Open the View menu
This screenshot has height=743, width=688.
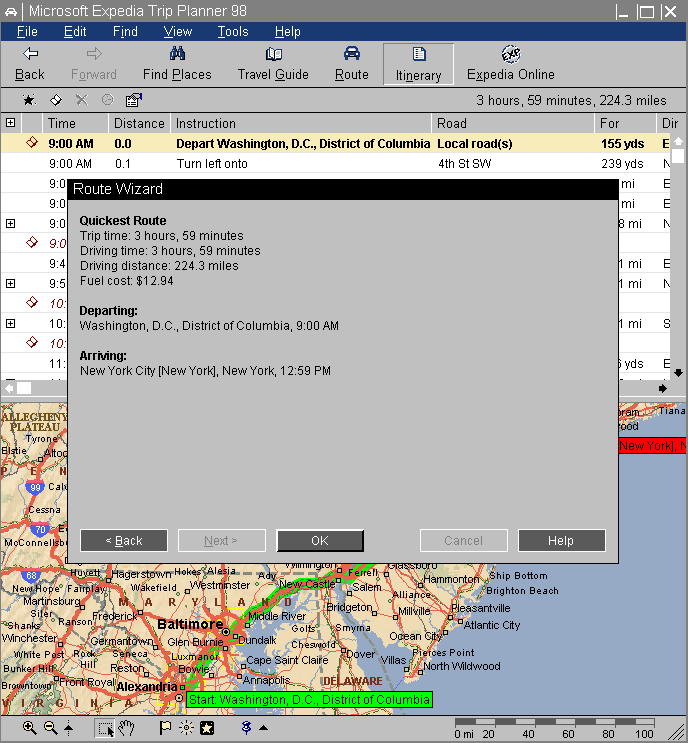click(x=178, y=32)
